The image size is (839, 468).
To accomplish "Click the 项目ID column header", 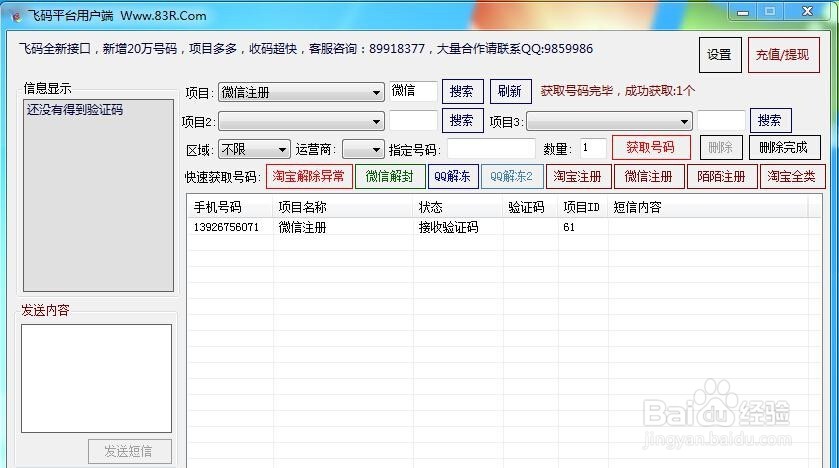I will tap(583, 208).
